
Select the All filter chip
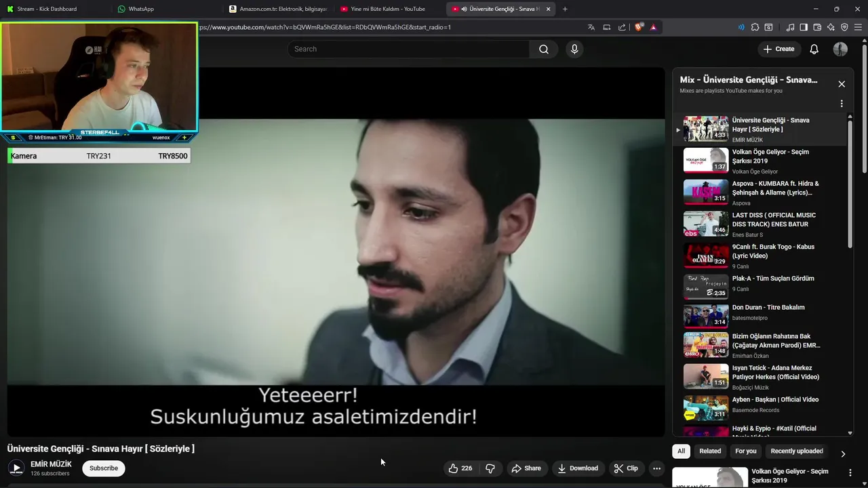pos(681,451)
